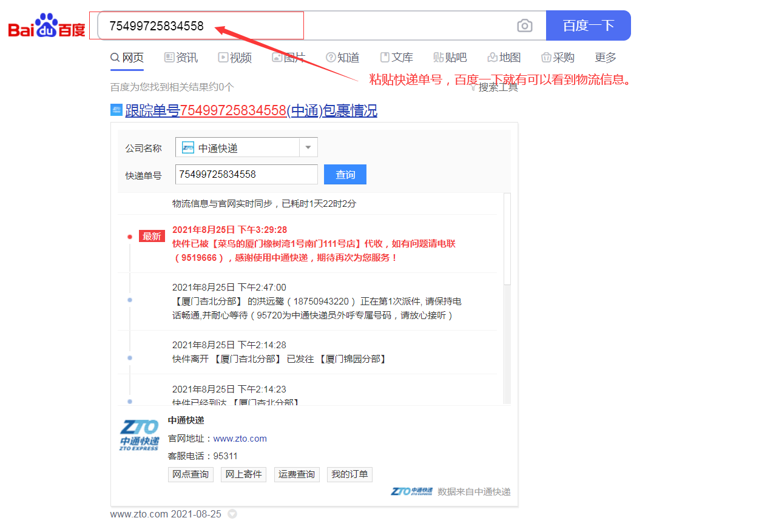Expand the 公司名称 dropdown showing 中通快递
This screenshot has height=532, width=773.
point(246,147)
